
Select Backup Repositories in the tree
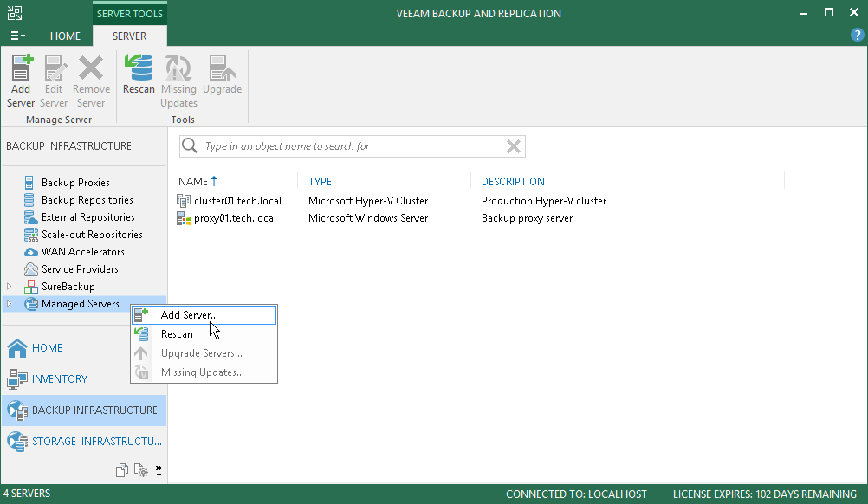pos(87,200)
